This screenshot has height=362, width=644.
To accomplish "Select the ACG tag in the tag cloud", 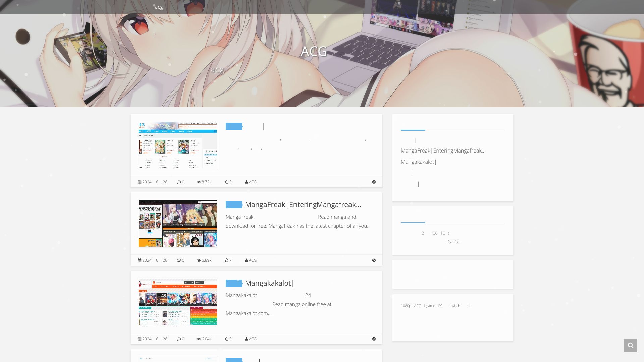I will point(418,306).
